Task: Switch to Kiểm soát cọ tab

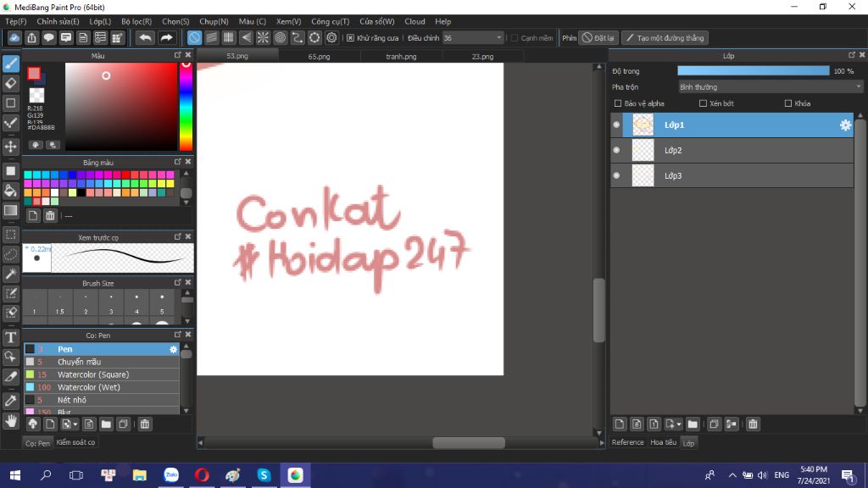Action: pyautogui.click(x=75, y=442)
